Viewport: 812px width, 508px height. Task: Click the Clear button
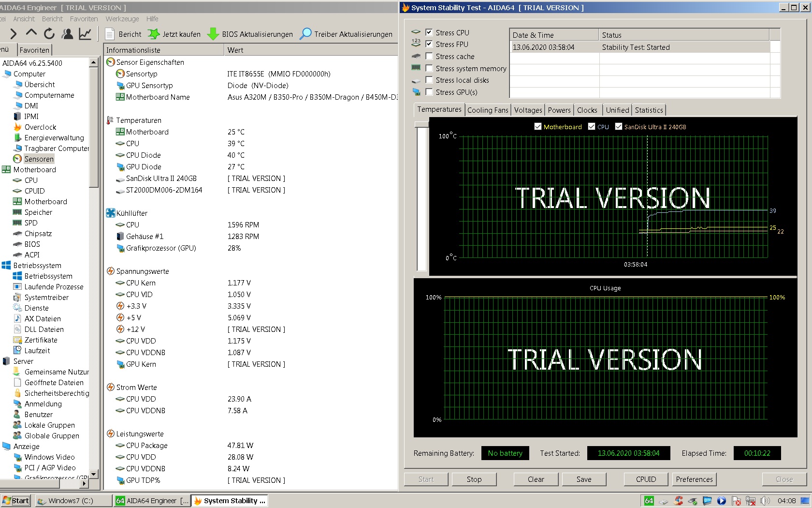pyautogui.click(x=536, y=479)
